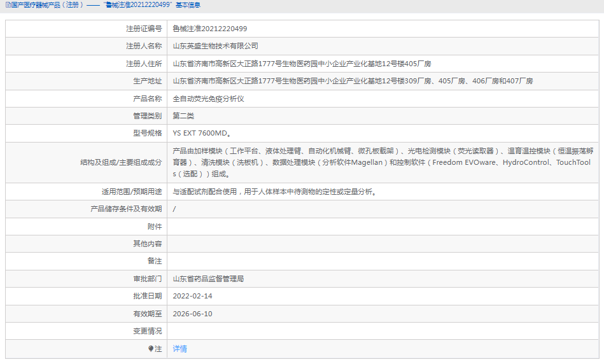The height and width of the screenshot is (364, 604).
Task: Click the 注册人住所 address value
Action: pyautogui.click(x=302, y=64)
